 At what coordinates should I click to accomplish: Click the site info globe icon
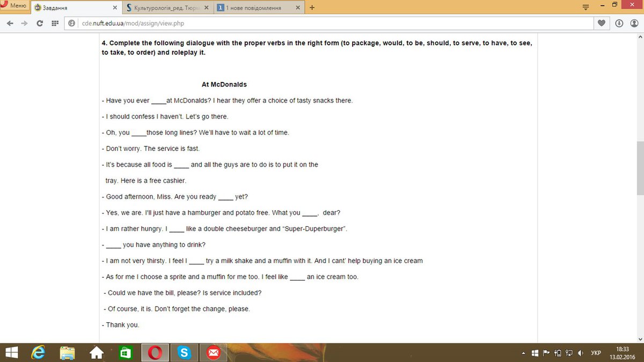point(71,24)
